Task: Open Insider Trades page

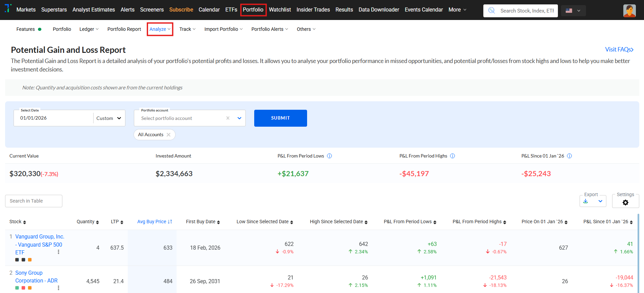Action: [313, 10]
